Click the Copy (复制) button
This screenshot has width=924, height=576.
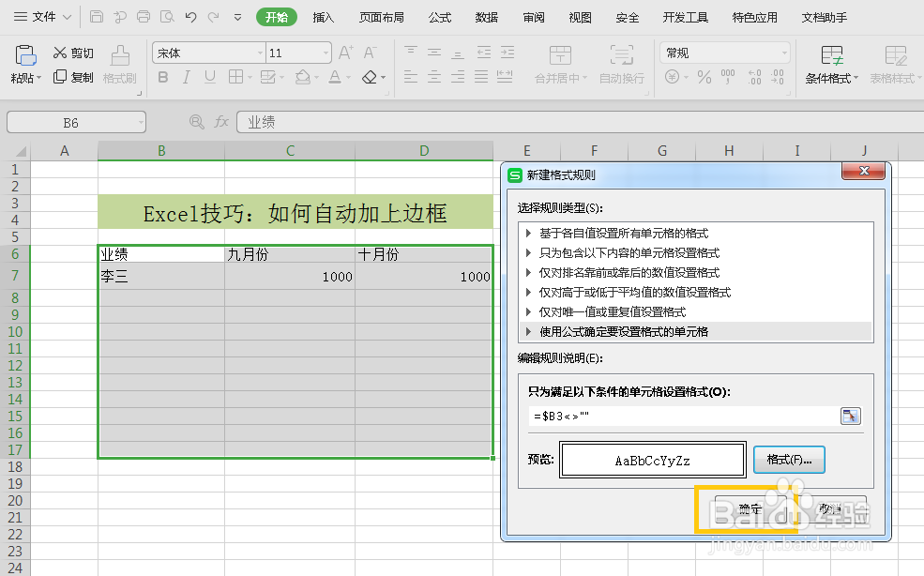(73, 77)
